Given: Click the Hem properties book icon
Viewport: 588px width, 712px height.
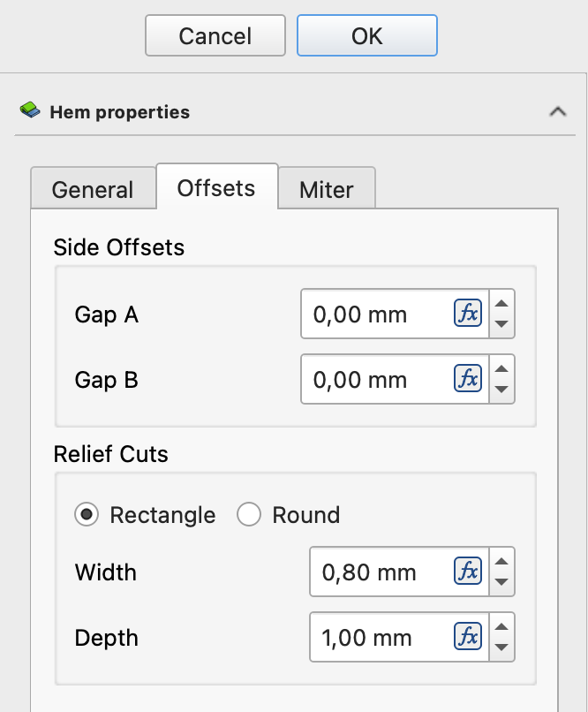Looking at the screenshot, I should (30, 111).
